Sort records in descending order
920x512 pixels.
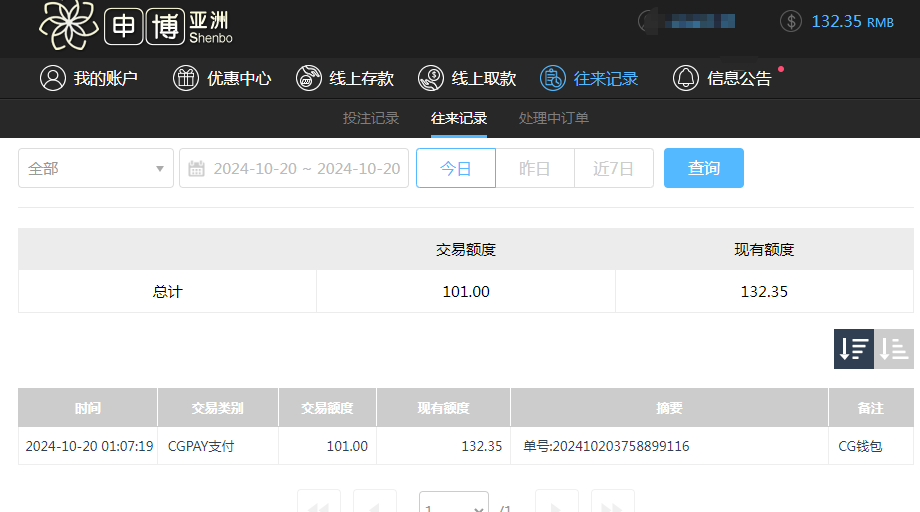pos(854,349)
